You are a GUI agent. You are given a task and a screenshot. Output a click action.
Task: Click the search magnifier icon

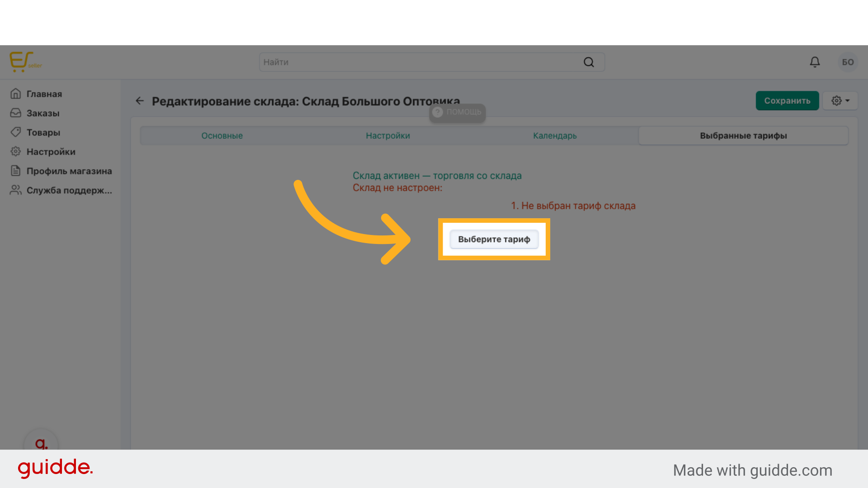click(589, 62)
